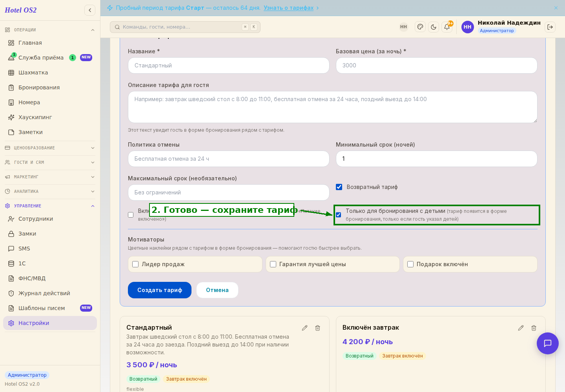Collapse sidebar with chevron button
The image size is (565, 392).
tap(90, 10)
